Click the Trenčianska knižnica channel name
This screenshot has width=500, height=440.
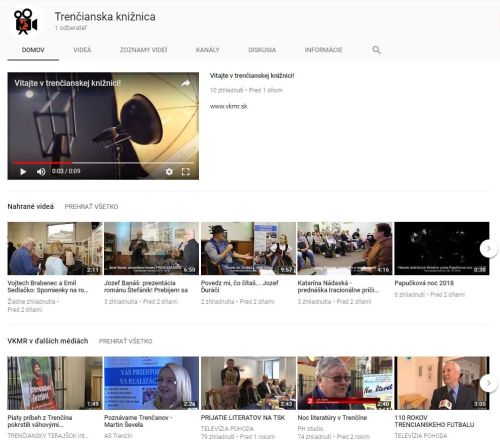pyautogui.click(x=105, y=17)
